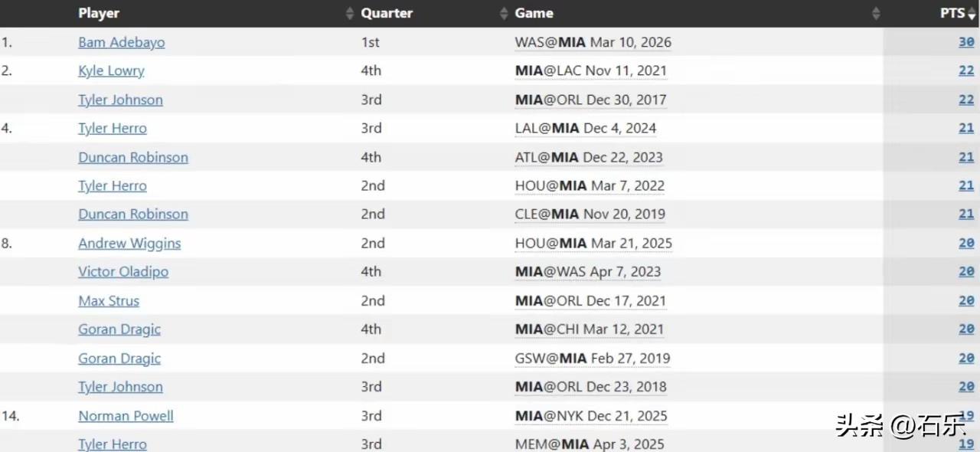This screenshot has height=452, width=980.
Task: Click the descending sort arrow beside PTS
Action: point(972,14)
